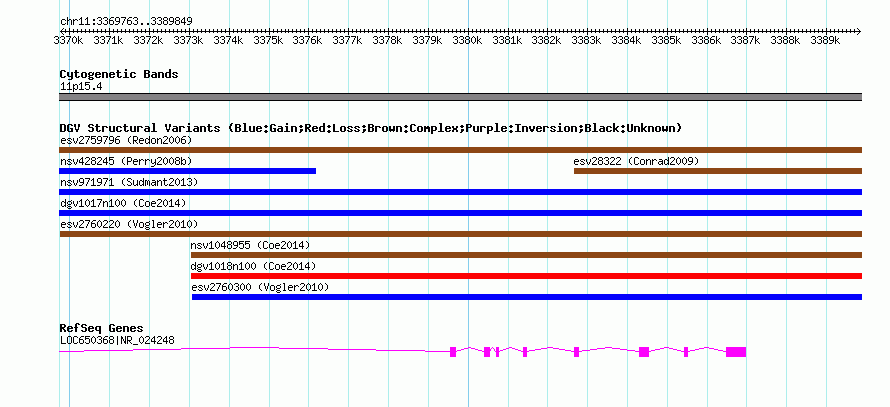Click the 3389k ruler tick label
The height and width of the screenshot is (407, 890).
pos(825,40)
